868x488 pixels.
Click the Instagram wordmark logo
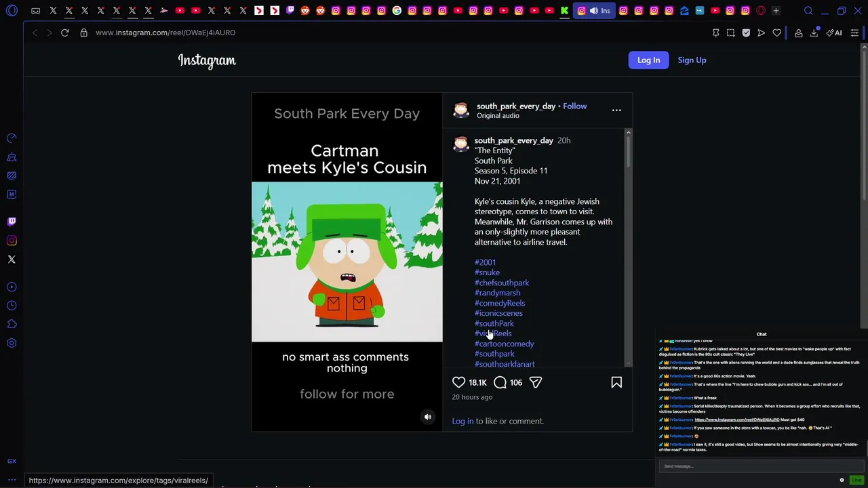(207, 60)
